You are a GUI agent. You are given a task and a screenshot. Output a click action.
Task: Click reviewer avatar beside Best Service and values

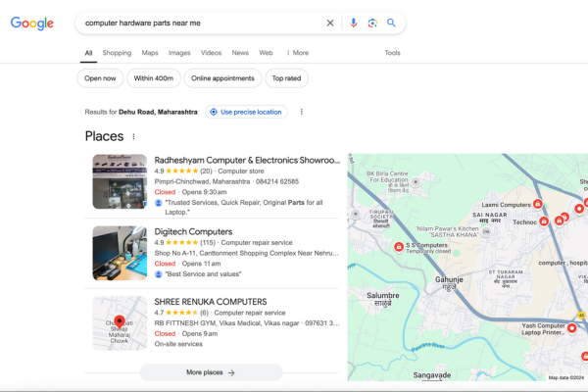[x=159, y=274]
